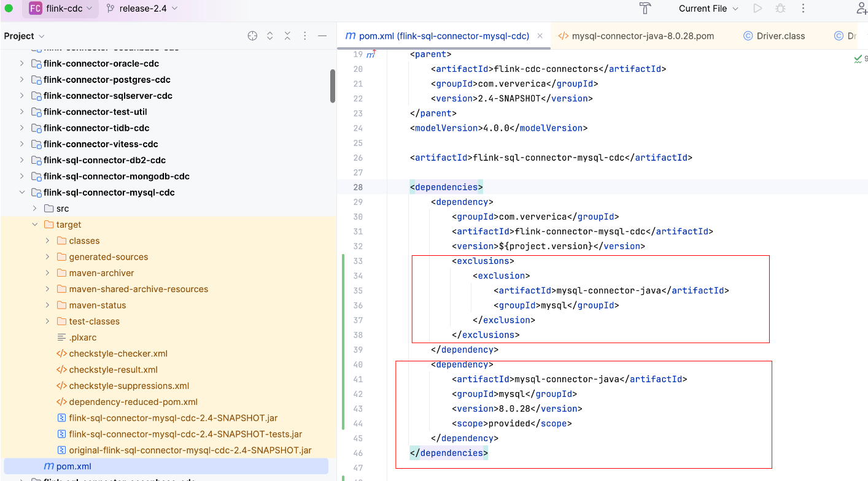Viewport: 868px width, 481px height.
Task: Click the XML icon of dependency-reduced-pom.xml
Action: tap(61, 402)
